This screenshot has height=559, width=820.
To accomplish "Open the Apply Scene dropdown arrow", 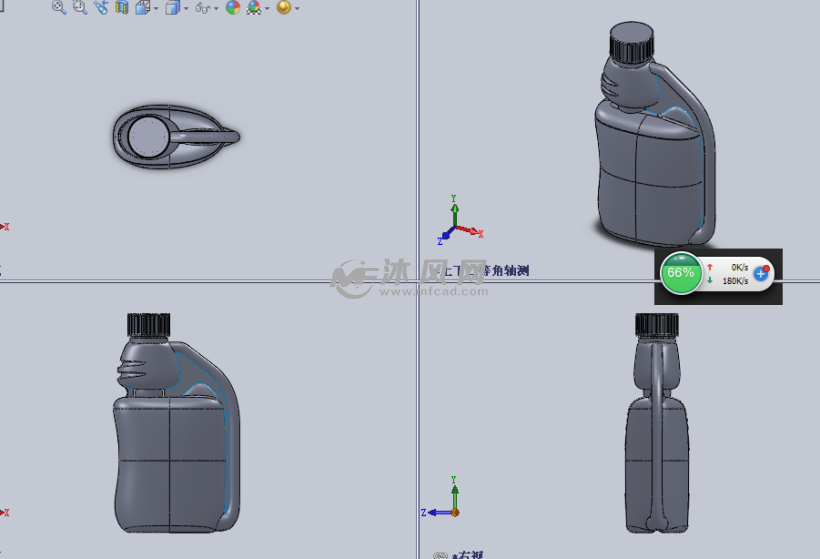I will [x=267, y=8].
